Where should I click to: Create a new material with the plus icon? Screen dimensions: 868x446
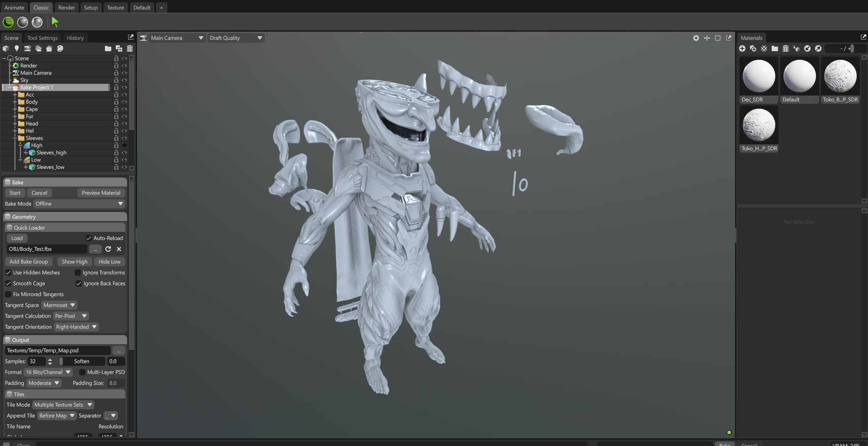pyautogui.click(x=742, y=48)
